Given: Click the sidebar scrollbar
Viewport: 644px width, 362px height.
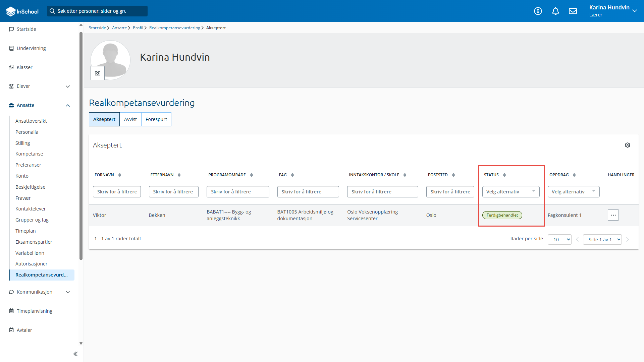Looking at the screenshot, I should [81, 146].
